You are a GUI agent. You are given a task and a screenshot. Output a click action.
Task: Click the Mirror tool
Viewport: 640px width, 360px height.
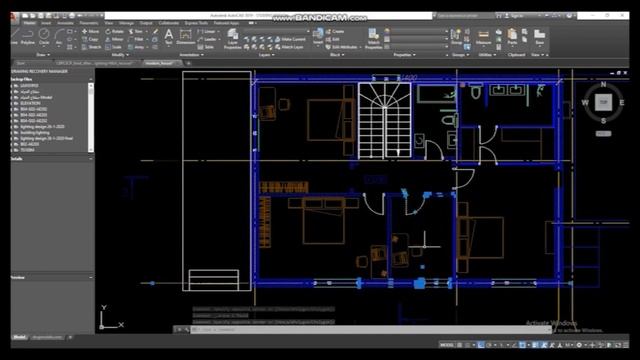114,39
